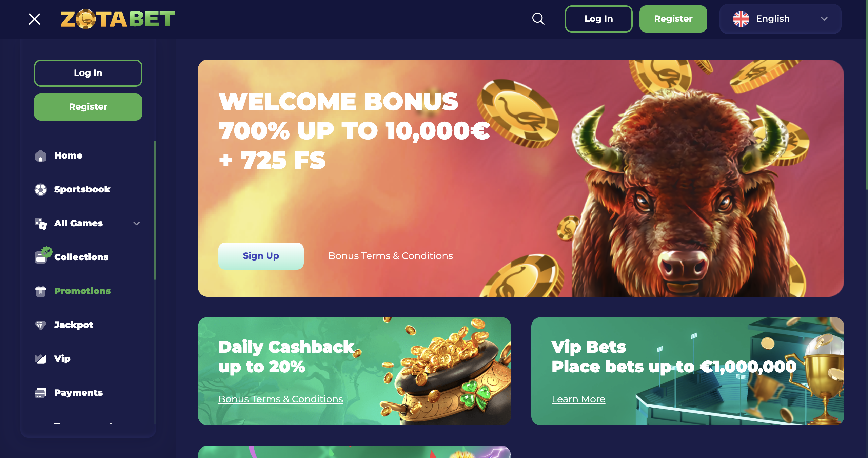868x458 pixels.
Task: Open the search magnifier icon
Action: pyautogui.click(x=538, y=19)
